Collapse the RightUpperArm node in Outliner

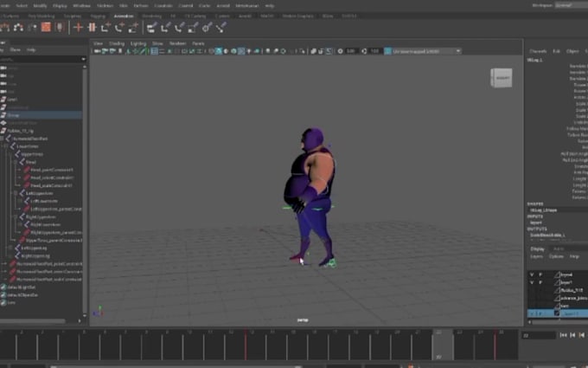(x=16, y=217)
